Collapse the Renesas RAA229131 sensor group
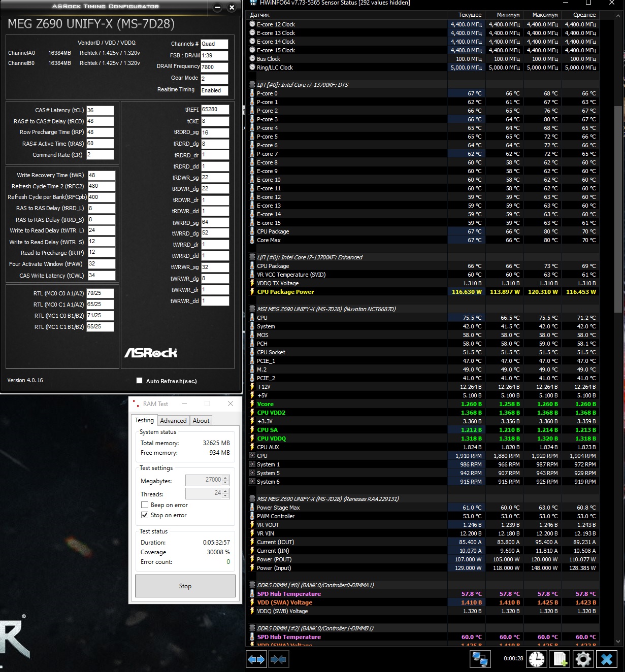 (x=252, y=499)
